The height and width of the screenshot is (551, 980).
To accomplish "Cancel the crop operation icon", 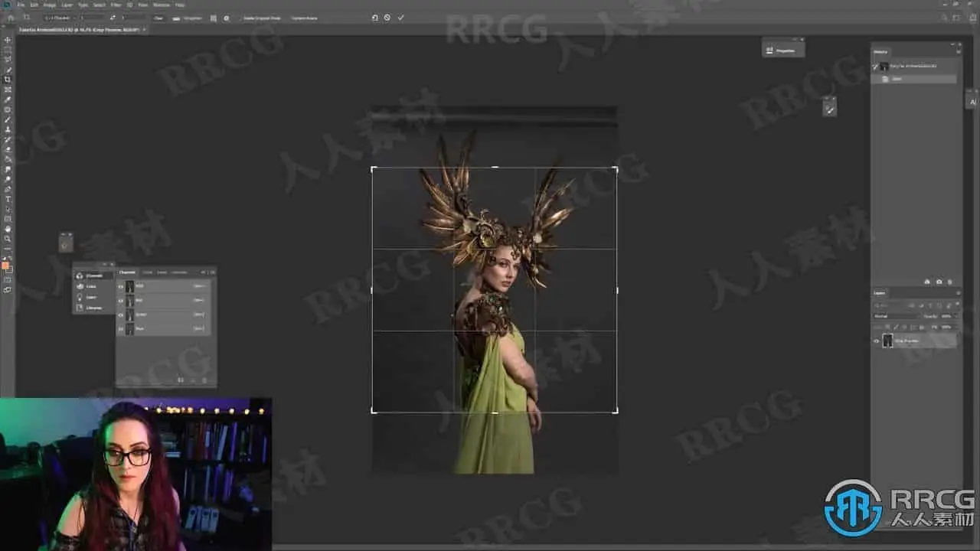I will 387,18.
